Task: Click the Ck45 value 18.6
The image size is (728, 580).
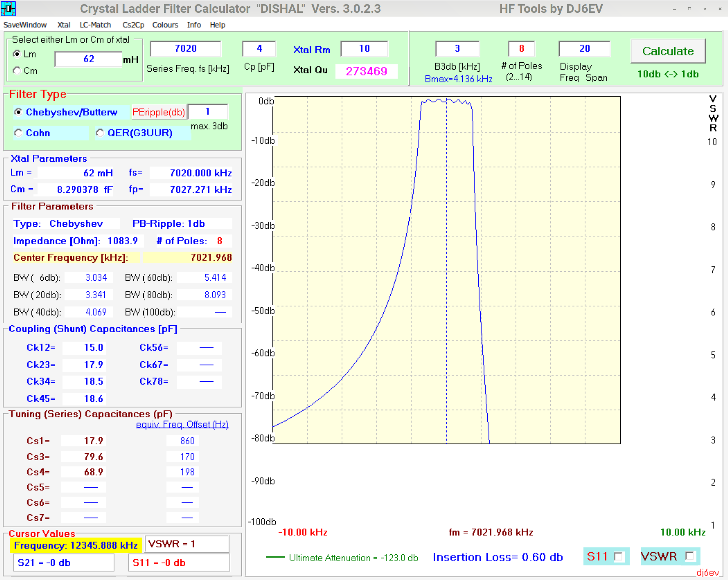Action: pyautogui.click(x=84, y=399)
